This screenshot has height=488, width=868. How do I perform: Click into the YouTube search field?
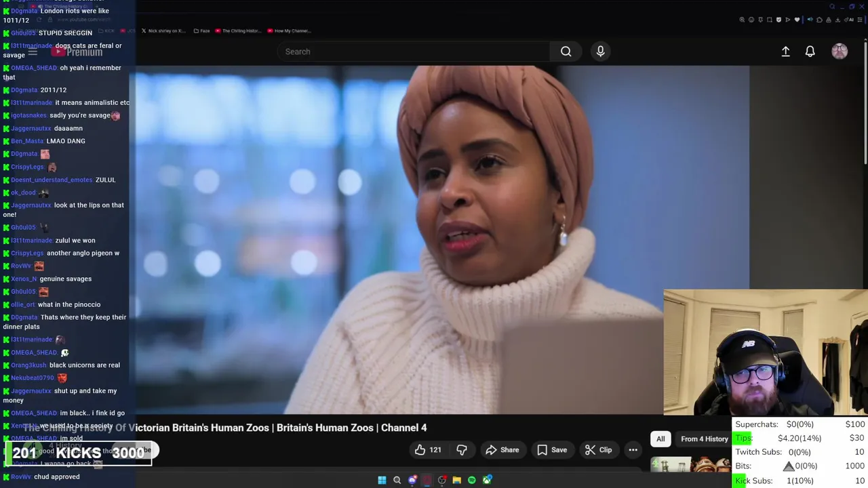pos(414,52)
